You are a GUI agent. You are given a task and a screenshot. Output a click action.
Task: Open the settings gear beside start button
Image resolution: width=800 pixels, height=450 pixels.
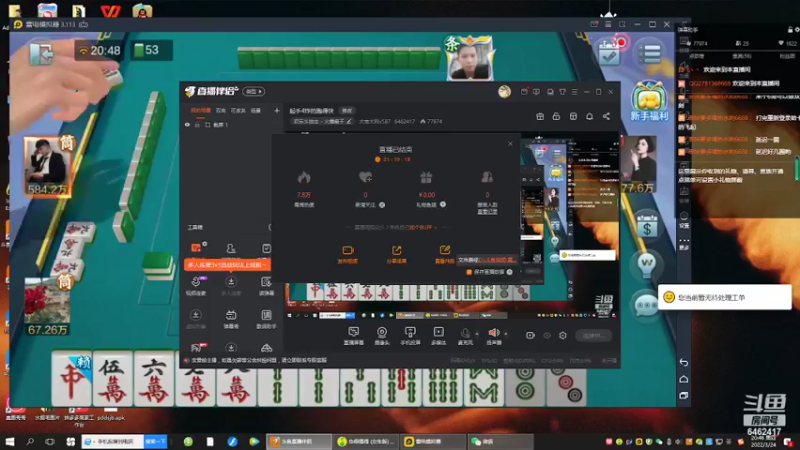[x=563, y=336]
